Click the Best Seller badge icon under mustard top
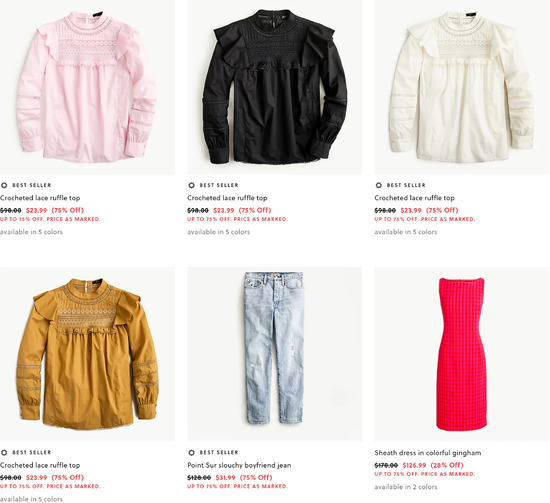The height and width of the screenshot is (503, 550). [4, 452]
